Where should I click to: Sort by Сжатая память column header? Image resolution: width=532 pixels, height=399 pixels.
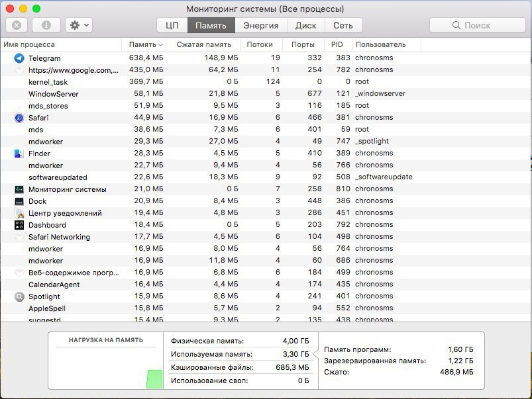point(203,44)
